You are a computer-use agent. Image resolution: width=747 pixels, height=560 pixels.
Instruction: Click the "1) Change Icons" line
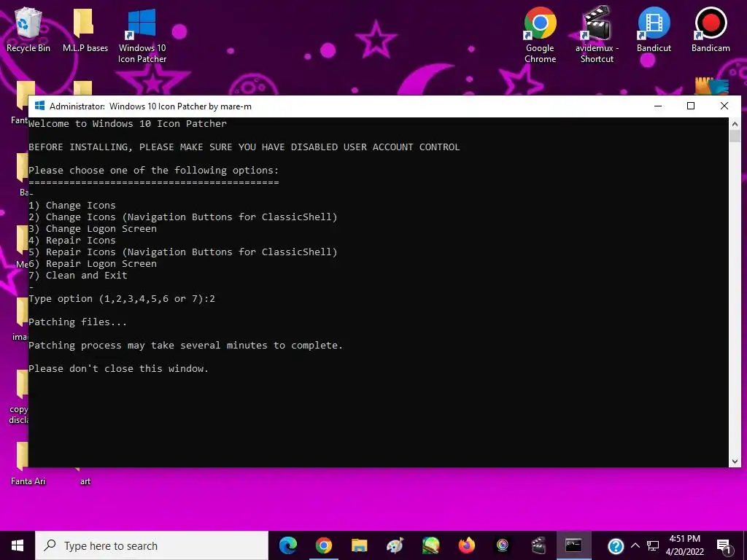coord(72,205)
